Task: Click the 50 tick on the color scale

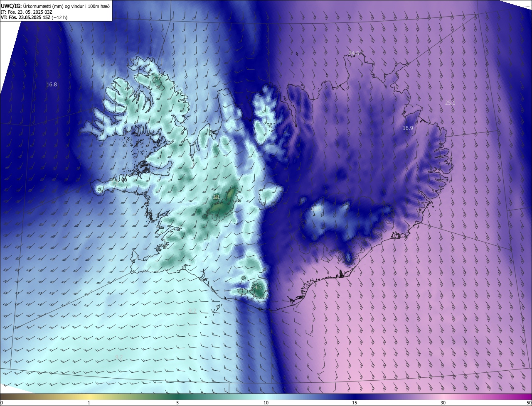Action: 528,403
